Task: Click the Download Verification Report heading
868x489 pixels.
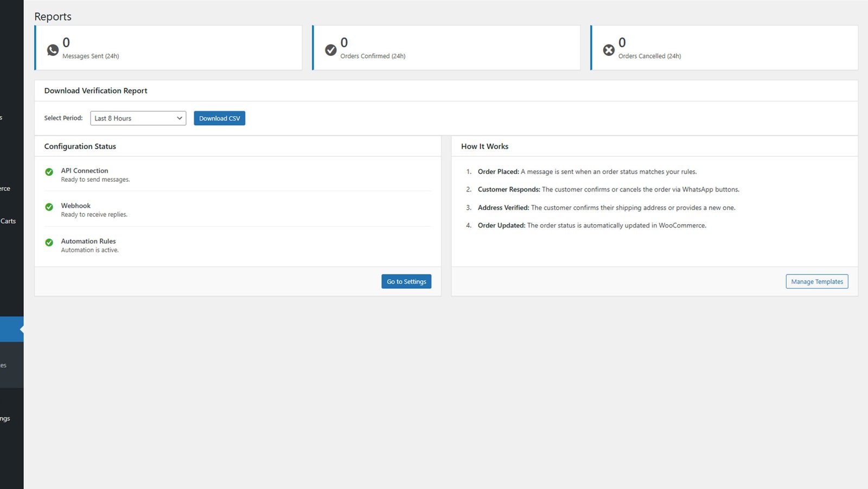Action: pyautogui.click(x=95, y=91)
